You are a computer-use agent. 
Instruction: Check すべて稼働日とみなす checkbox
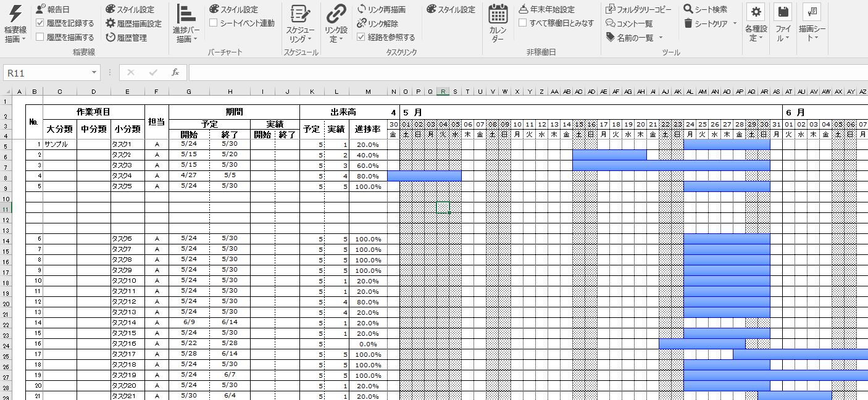(x=522, y=23)
